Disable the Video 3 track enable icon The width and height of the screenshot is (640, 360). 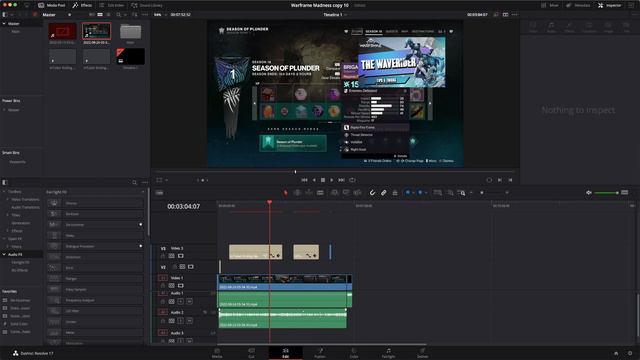180,256
